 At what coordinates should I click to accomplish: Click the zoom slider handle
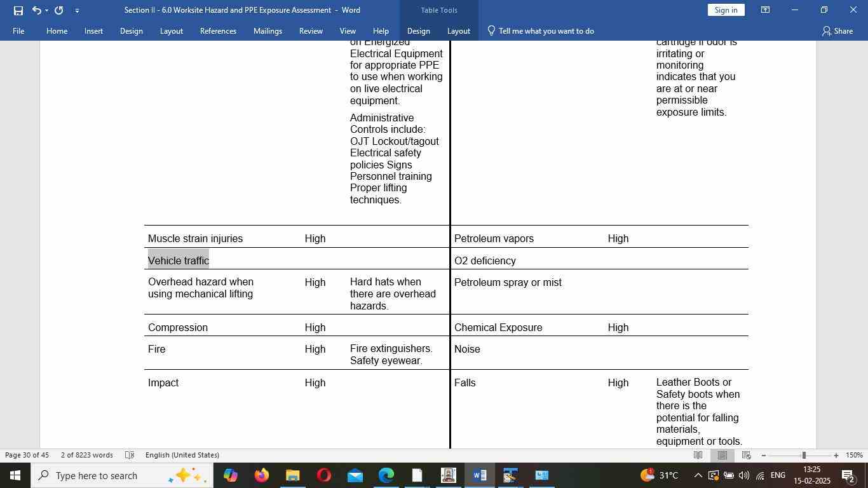click(x=804, y=455)
